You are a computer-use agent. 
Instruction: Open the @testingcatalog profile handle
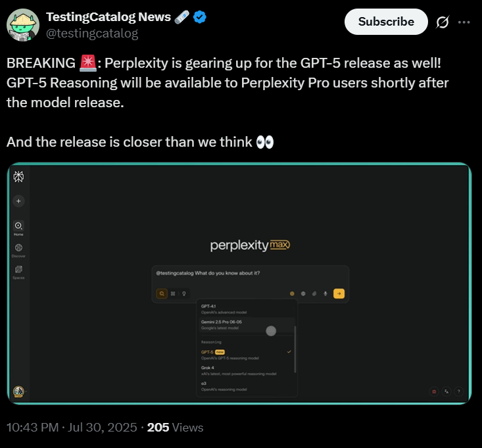tap(91, 33)
